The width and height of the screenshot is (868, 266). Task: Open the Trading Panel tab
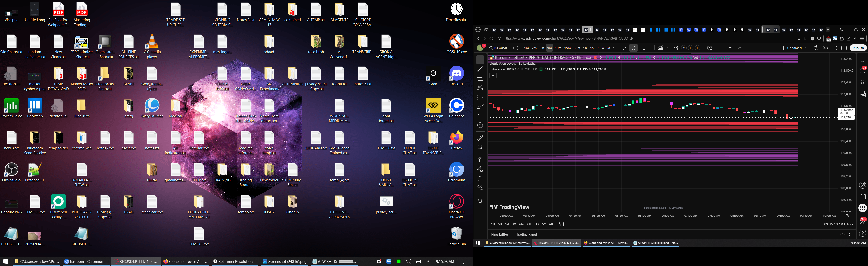(x=526, y=234)
